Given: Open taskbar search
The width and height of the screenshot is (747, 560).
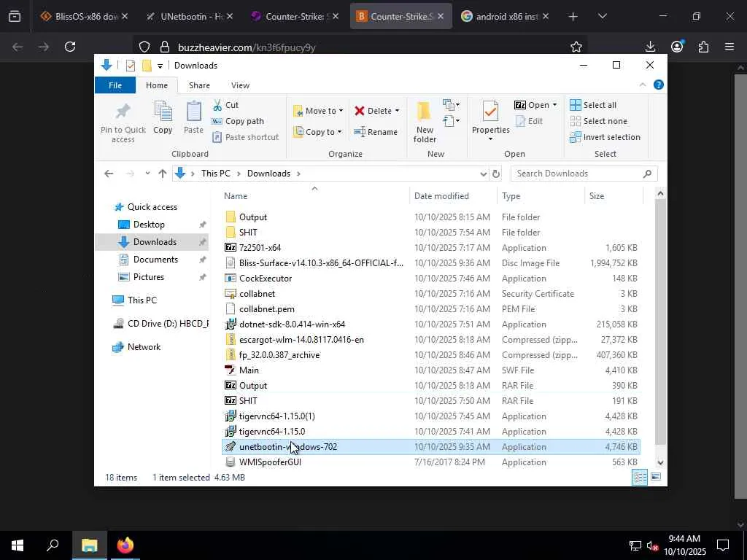Looking at the screenshot, I should point(53,545).
